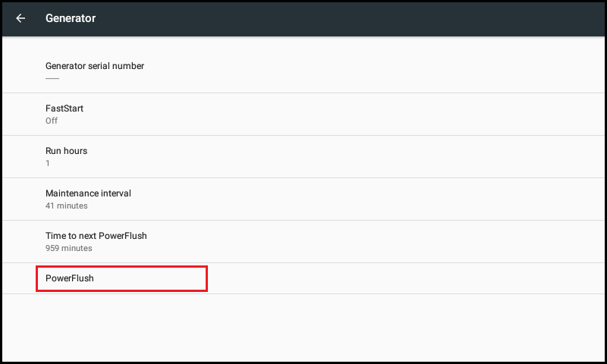Click the Generator header title
Image resolution: width=607 pixels, height=364 pixels.
(x=71, y=18)
